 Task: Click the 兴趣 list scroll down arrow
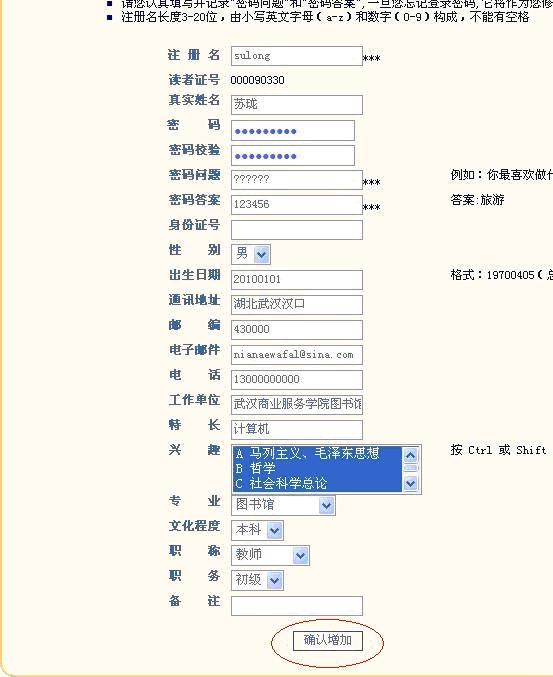coord(411,484)
